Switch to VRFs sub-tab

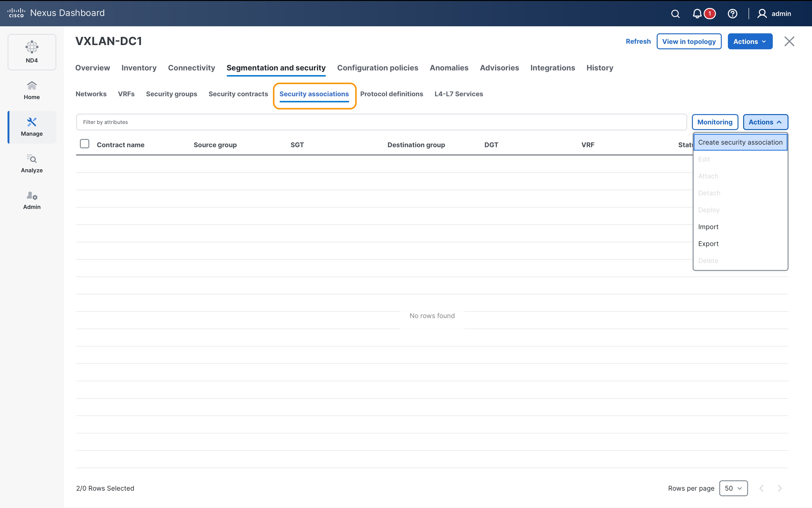point(126,94)
